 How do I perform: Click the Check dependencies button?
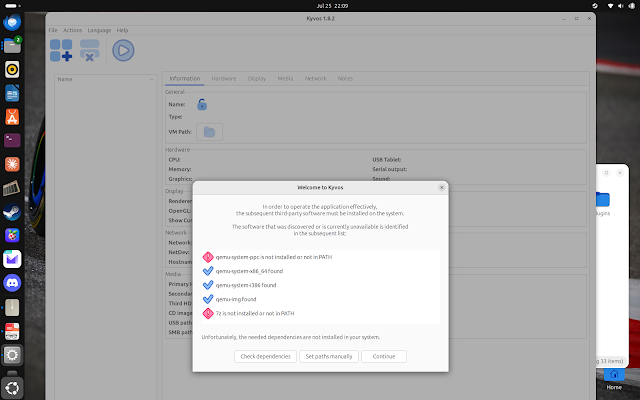click(265, 356)
